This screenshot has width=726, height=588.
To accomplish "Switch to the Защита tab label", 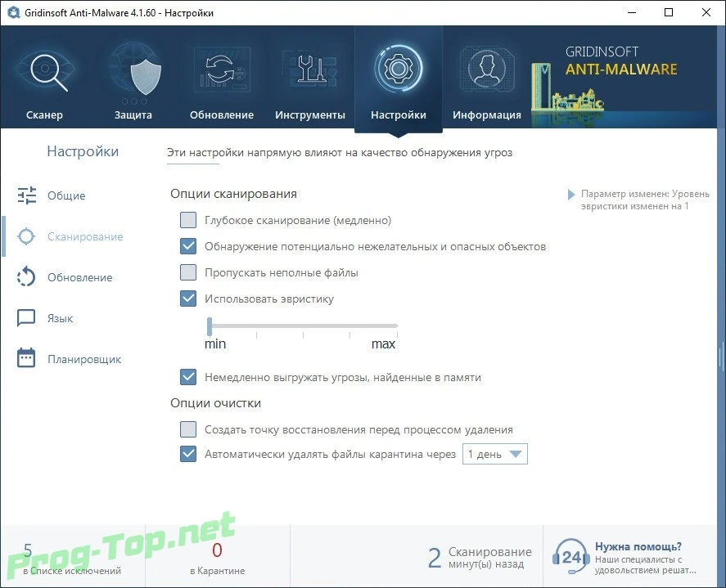I will tap(133, 114).
